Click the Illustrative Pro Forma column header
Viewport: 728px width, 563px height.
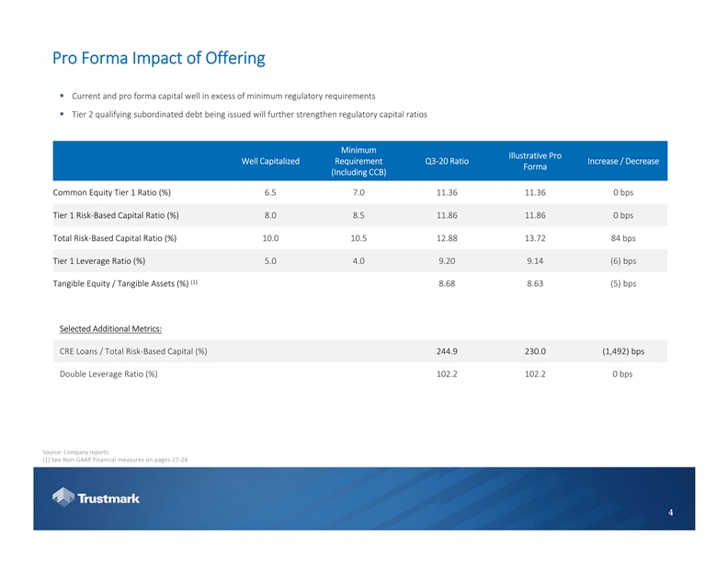coord(536,161)
